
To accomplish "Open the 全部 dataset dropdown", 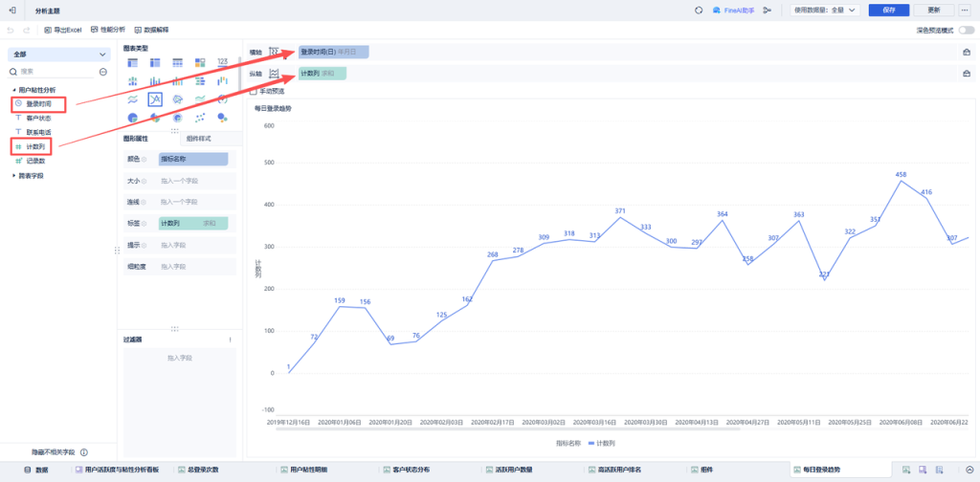I will [58, 55].
